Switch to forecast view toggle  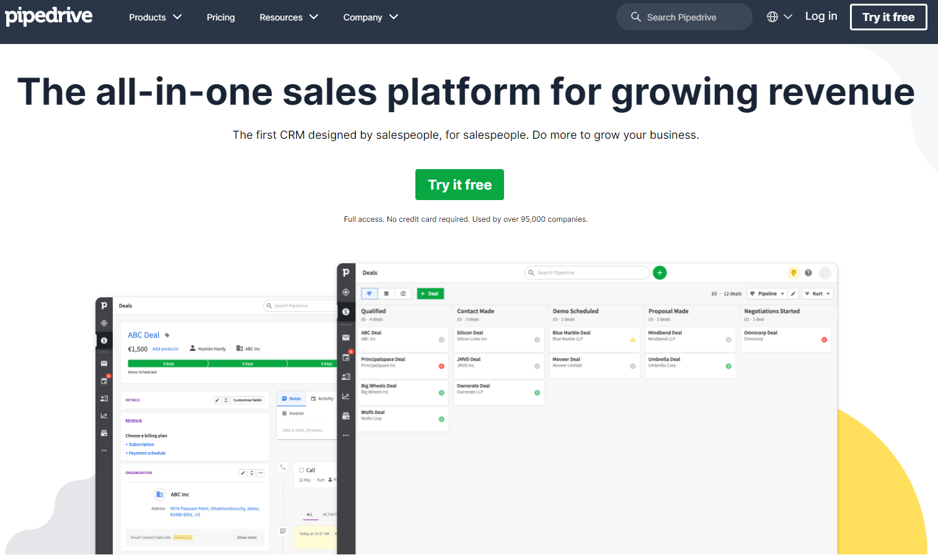pyautogui.click(x=403, y=294)
